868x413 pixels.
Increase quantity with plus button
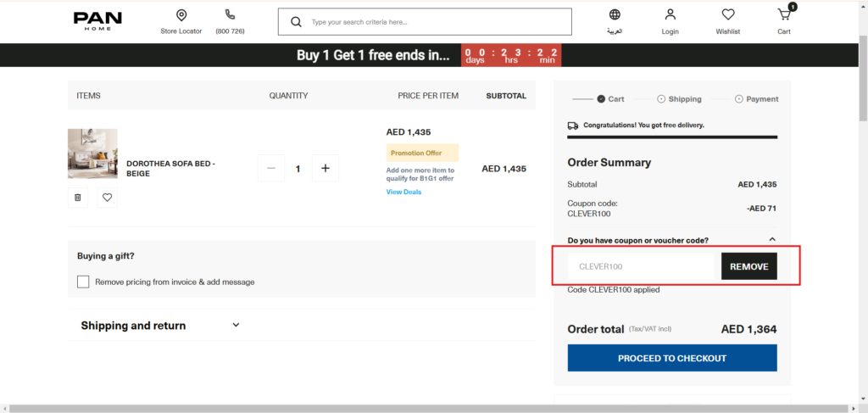(x=325, y=168)
